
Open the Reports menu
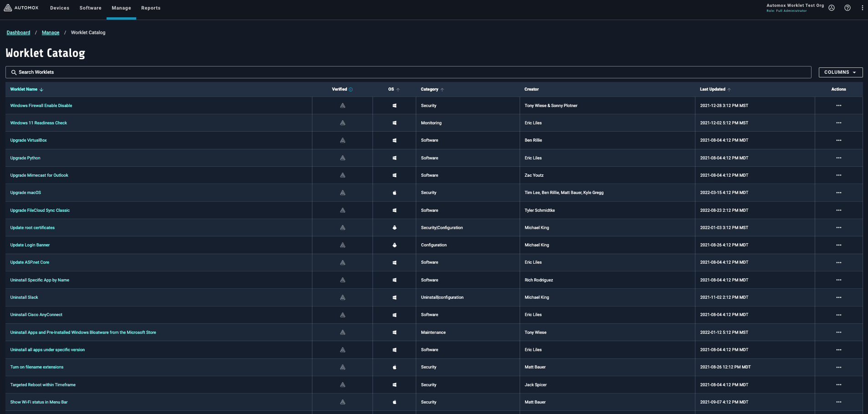point(151,8)
